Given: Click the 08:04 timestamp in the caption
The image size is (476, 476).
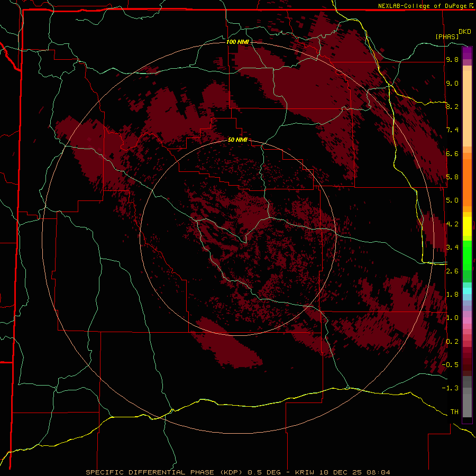Looking at the screenshot, I should tap(378, 472).
